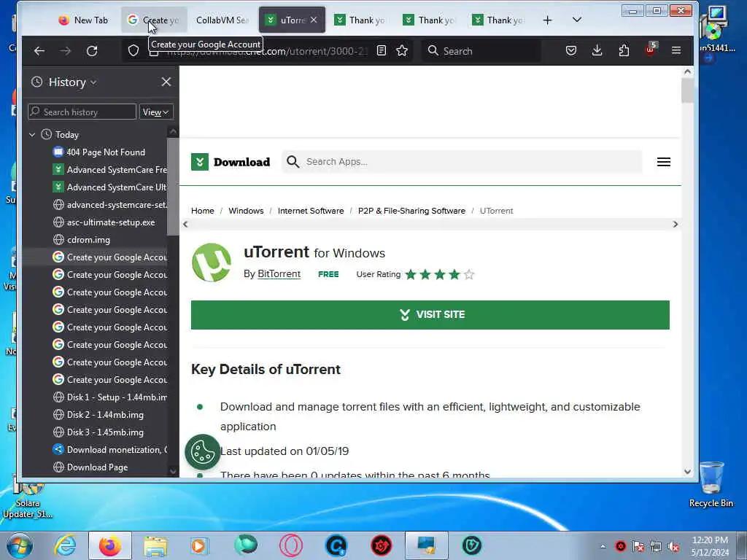
Task: Open Windows Explorer folder on taskbar
Action: (x=155, y=545)
